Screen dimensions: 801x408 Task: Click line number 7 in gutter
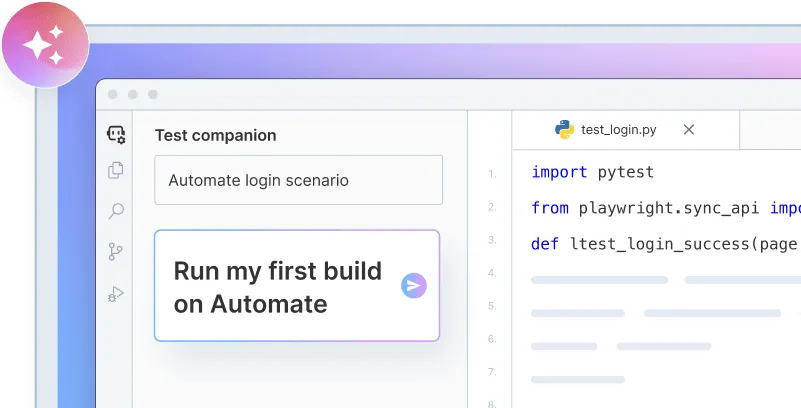[492, 372]
